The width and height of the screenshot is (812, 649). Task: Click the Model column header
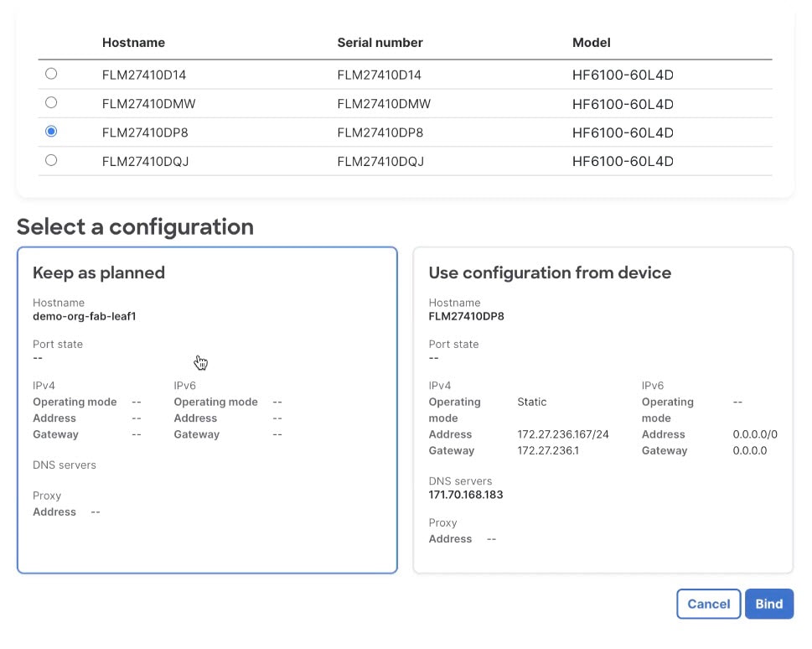click(592, 43)
